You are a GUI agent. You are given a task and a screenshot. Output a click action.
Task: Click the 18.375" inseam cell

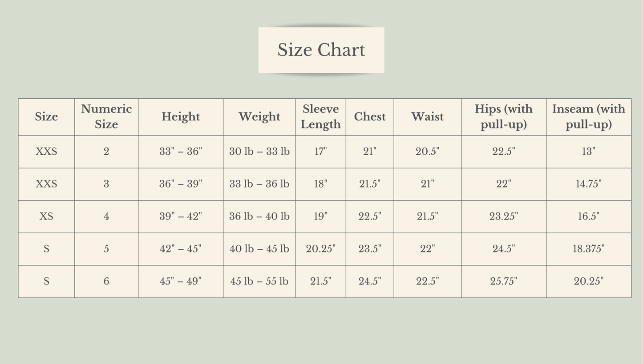(x=588, y=249)
